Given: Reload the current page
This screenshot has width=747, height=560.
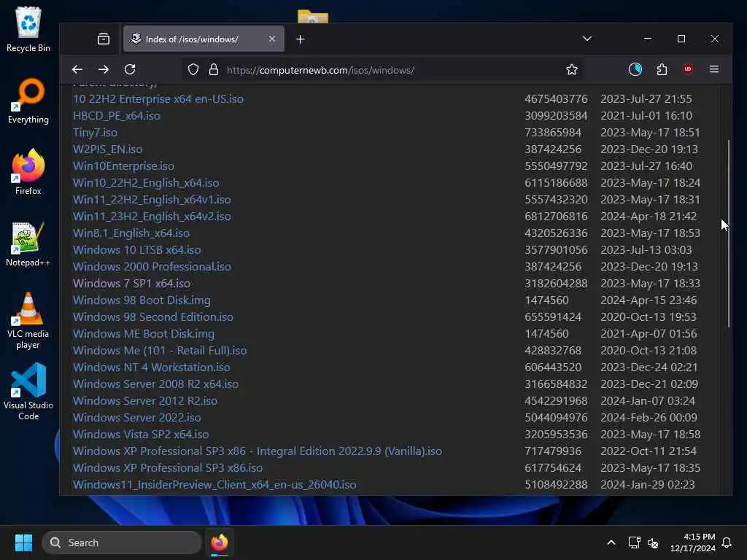Looking at the screenshot, I should click(130, 69).
